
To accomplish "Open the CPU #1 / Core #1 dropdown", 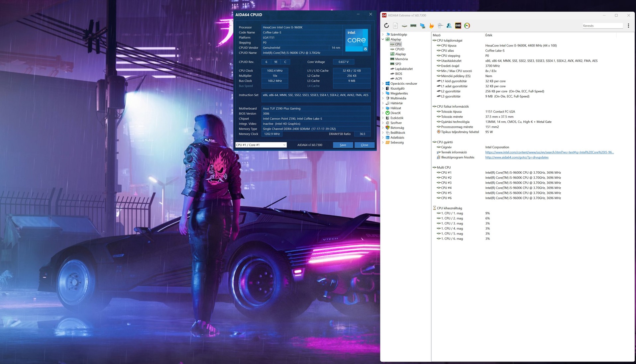I will 261,145.
